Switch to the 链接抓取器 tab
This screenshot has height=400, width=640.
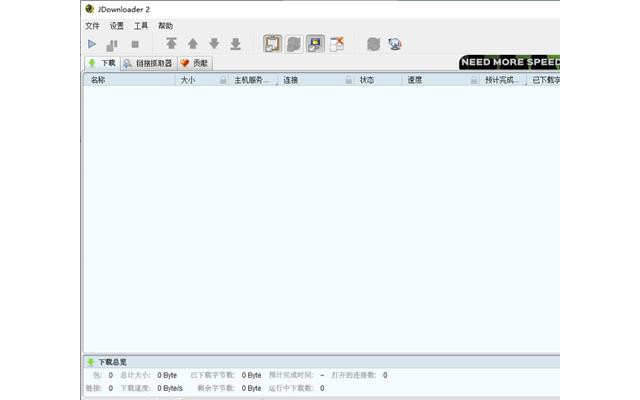pos(149,63)
